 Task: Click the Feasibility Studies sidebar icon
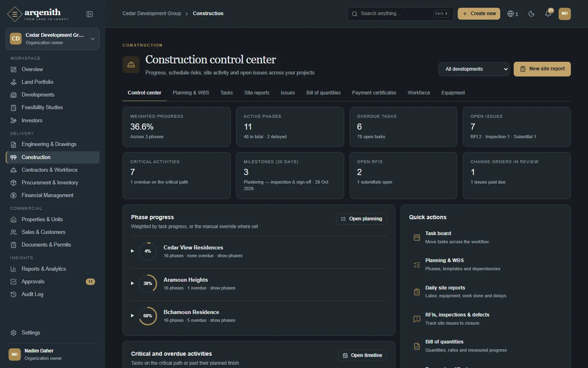(x=13, y=108)
